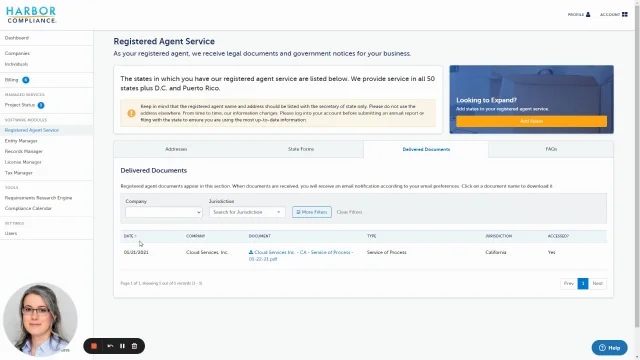Click the Add States button
The image size is (640, 360).
point(531,121)
